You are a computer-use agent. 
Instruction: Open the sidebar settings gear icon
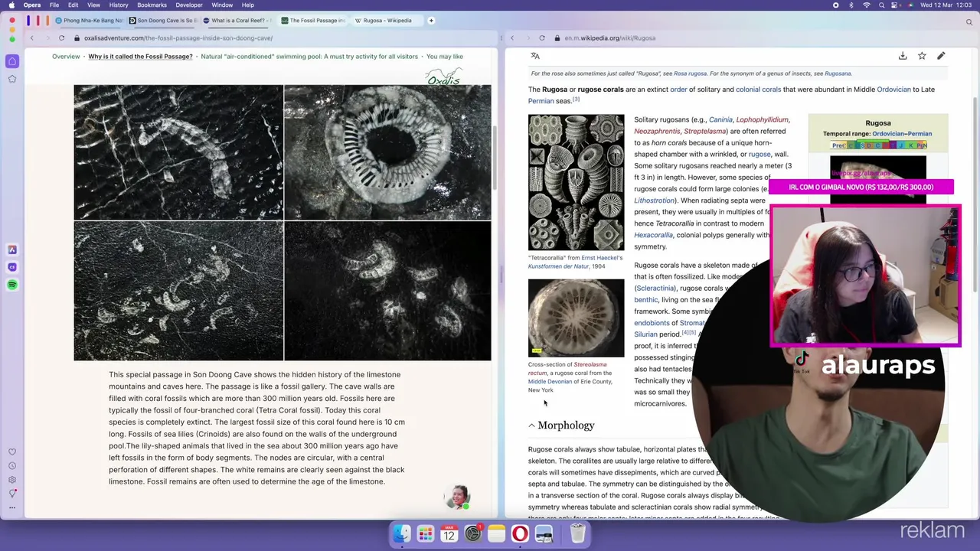point(12,480)
